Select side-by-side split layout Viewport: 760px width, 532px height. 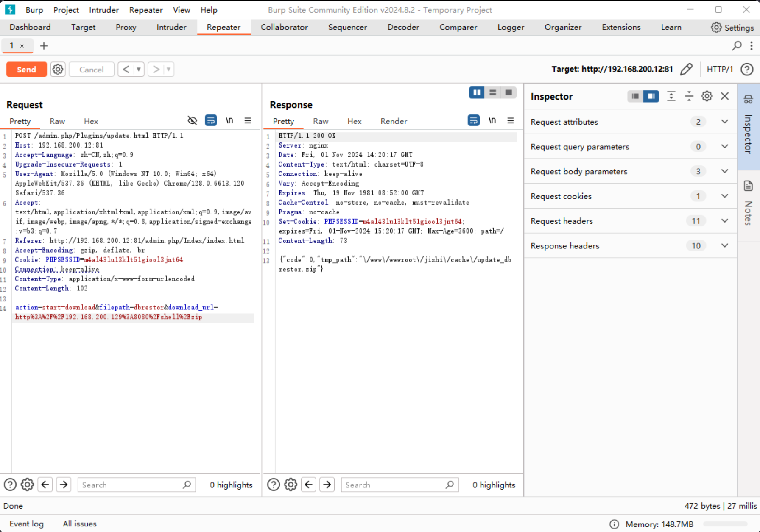(477, 92)
